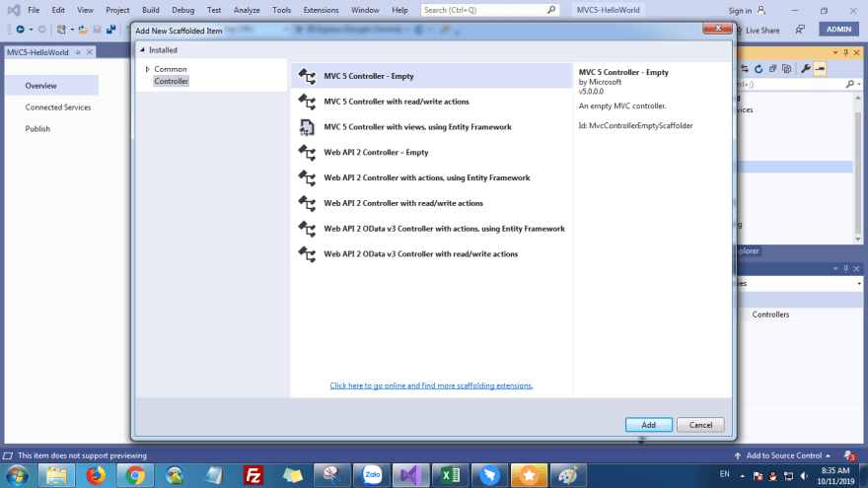
Task: Open the Solution Explorer window position dropdown
Action: tap(835, 52)
